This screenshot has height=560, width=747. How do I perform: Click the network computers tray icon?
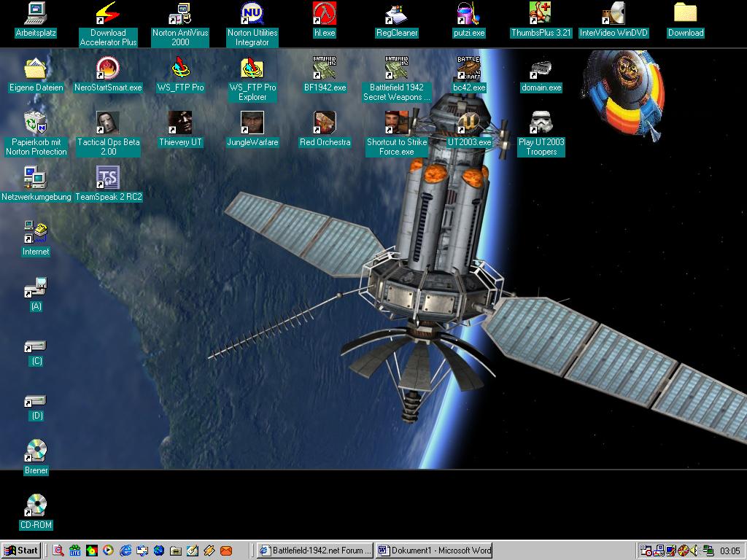[708, 551]
